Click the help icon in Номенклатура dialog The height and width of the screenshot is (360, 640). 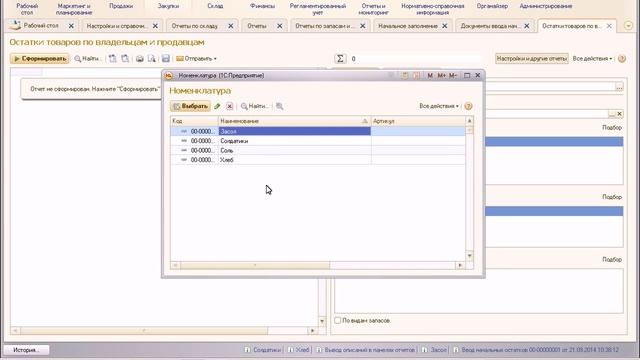(x=468, y=106)
